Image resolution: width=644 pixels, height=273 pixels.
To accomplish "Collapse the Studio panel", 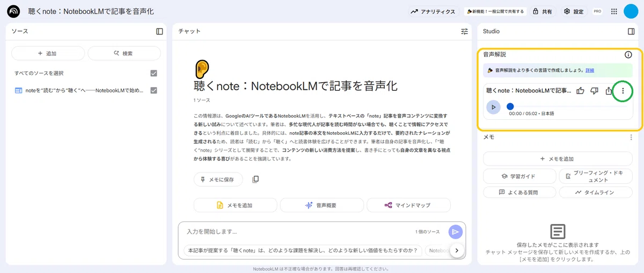I will (631, 32).
